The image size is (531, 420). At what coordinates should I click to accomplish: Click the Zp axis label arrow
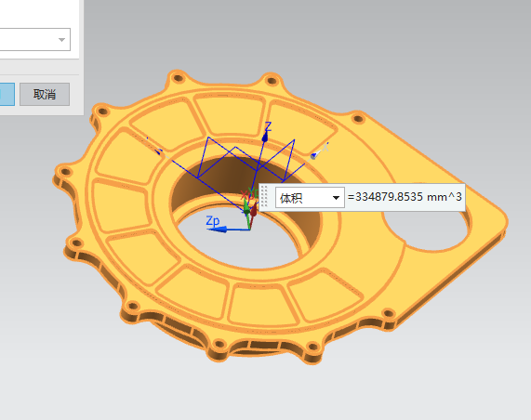click(x=217, y=230)
